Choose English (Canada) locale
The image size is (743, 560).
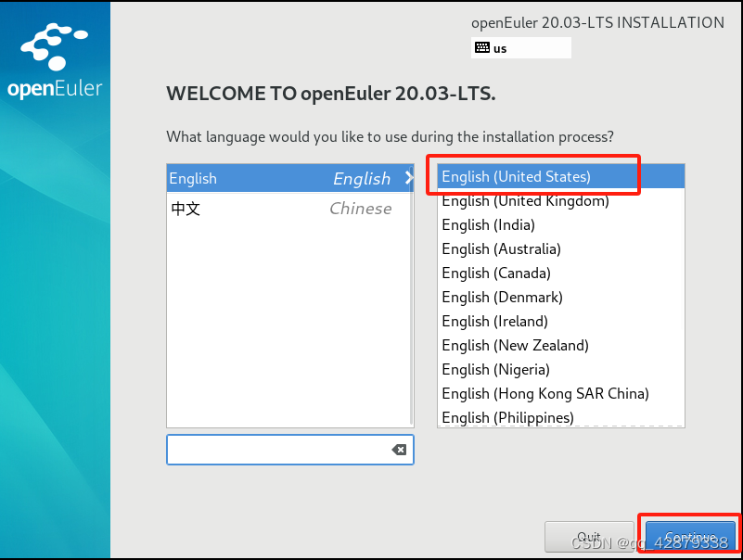tap(561, 273)
